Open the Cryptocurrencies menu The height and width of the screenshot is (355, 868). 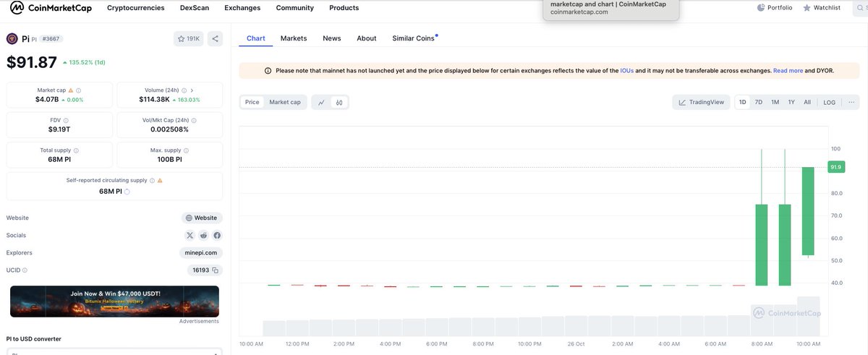pyautogui.click(x=135, y=8)
